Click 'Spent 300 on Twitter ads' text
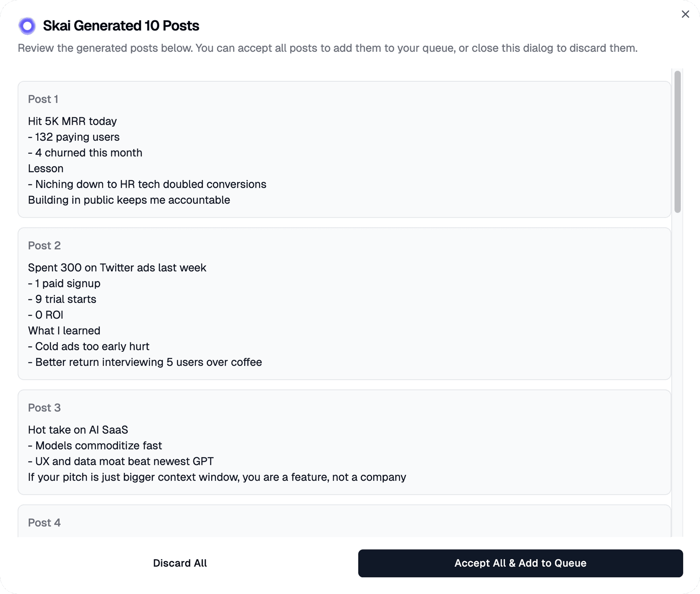 117,267
